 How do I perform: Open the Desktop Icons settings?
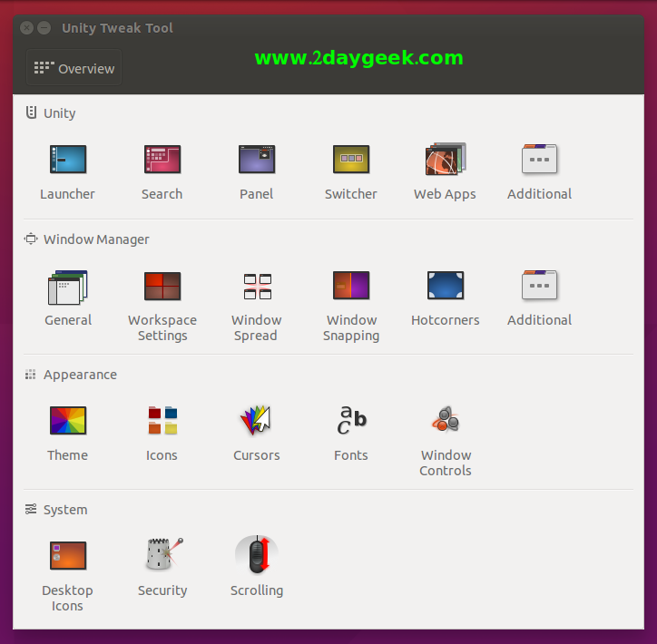pos(68,556)
